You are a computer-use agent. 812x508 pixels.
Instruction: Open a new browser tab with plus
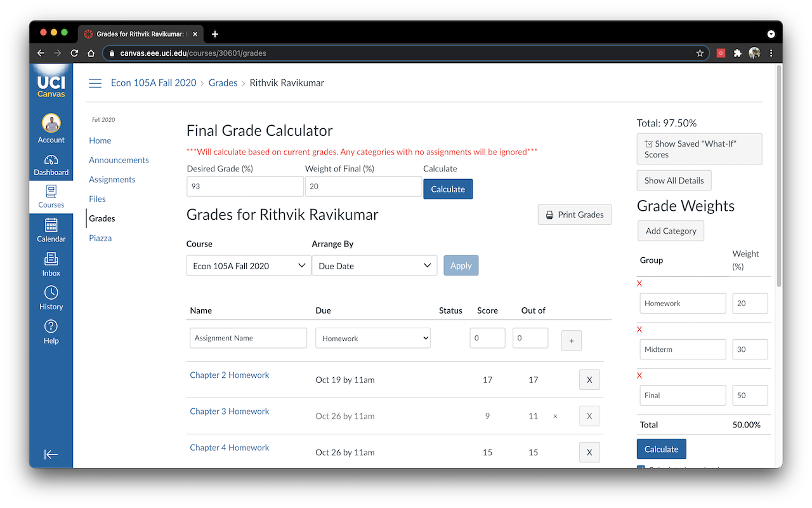[x=215, y=34]
